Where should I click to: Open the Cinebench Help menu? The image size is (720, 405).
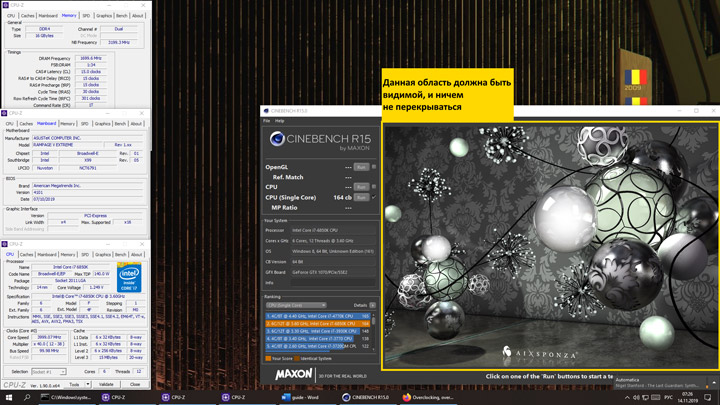pos(279,121)
